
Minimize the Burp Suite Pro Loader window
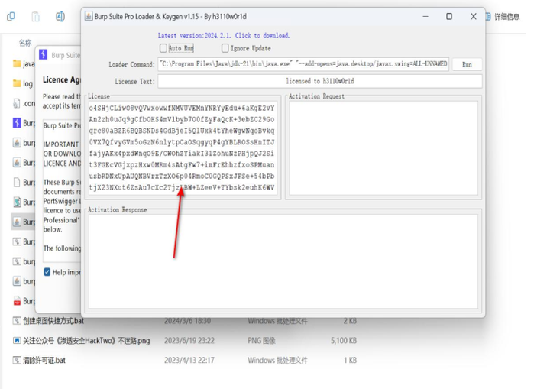(x=425, y=17)
